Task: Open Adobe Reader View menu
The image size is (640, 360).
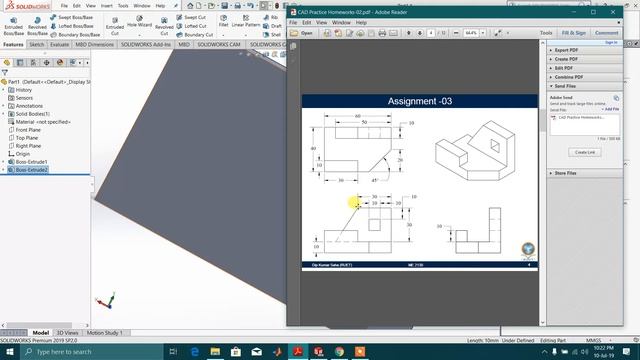Action: 322,22
